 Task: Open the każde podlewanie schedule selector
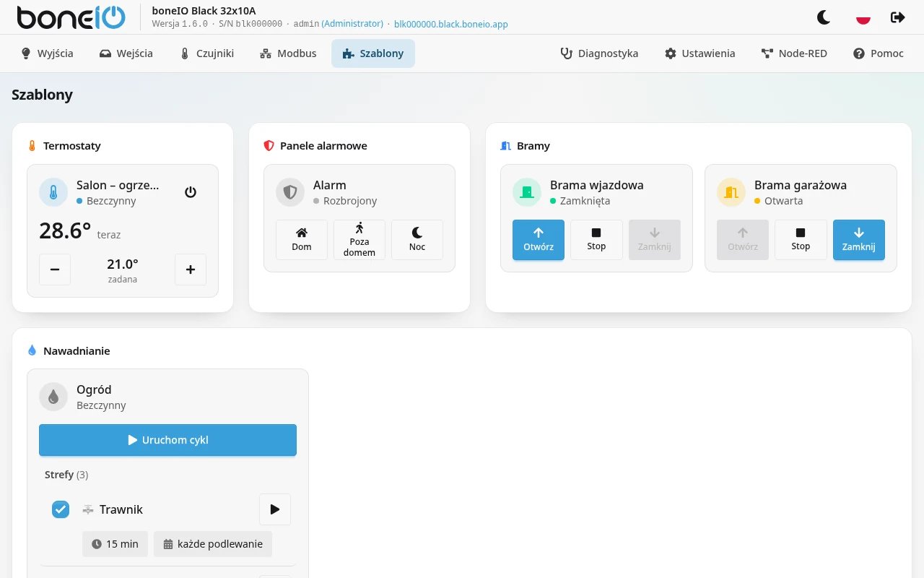click(x=213, y=544)
